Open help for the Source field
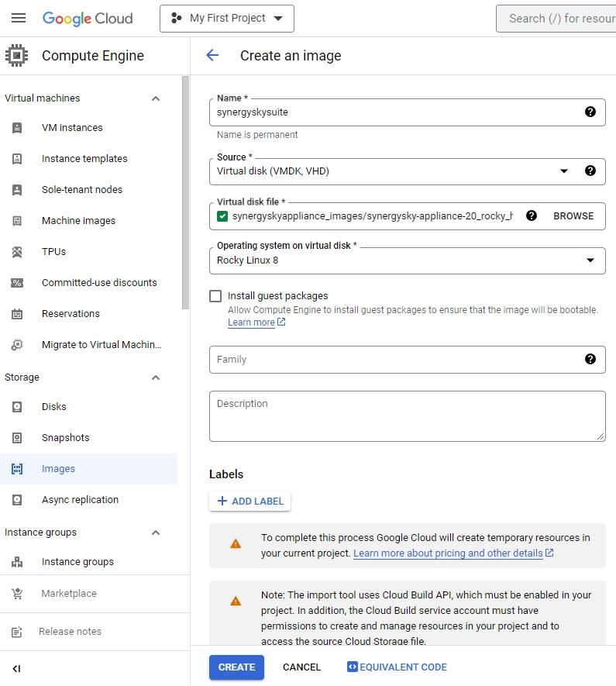The image size is (616, 686). (x=590, y=171)
